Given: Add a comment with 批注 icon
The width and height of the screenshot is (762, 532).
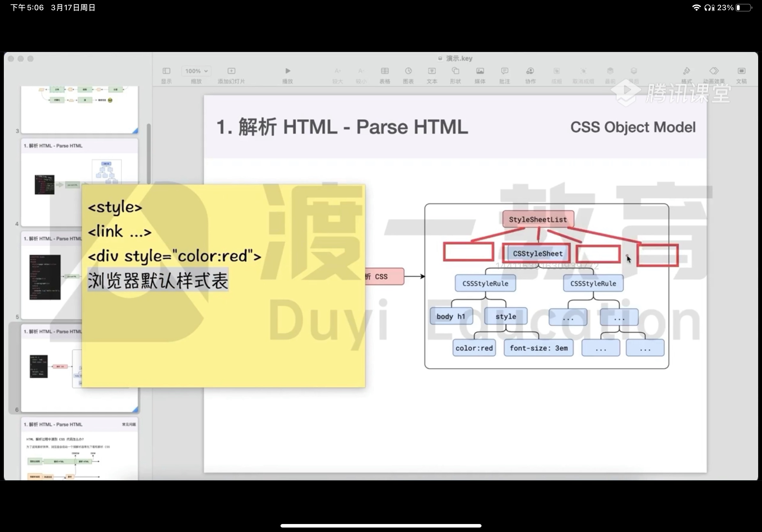Looking at the screenshot, I should (x=504, y=71).
